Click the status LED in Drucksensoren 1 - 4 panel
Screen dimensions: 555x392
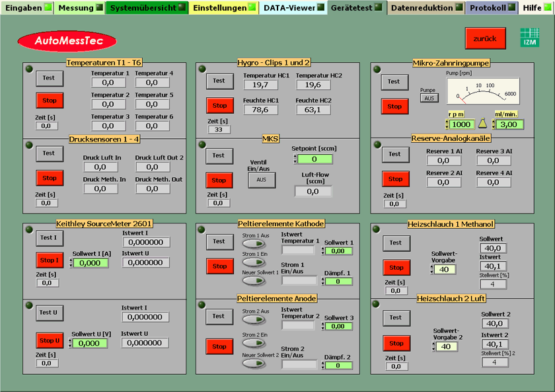[29, 145]
